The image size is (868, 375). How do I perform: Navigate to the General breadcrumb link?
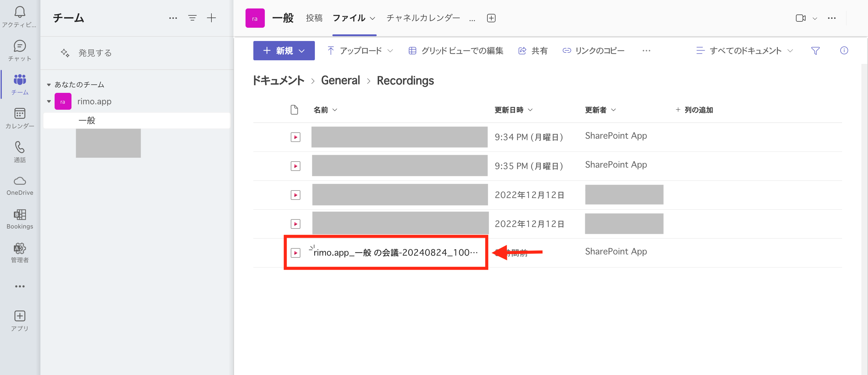[340, 80]
